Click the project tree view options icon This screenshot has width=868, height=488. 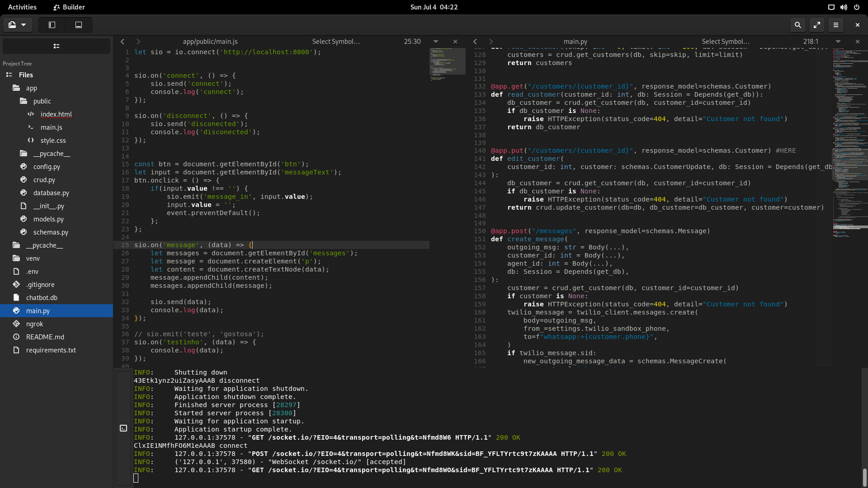56,46
